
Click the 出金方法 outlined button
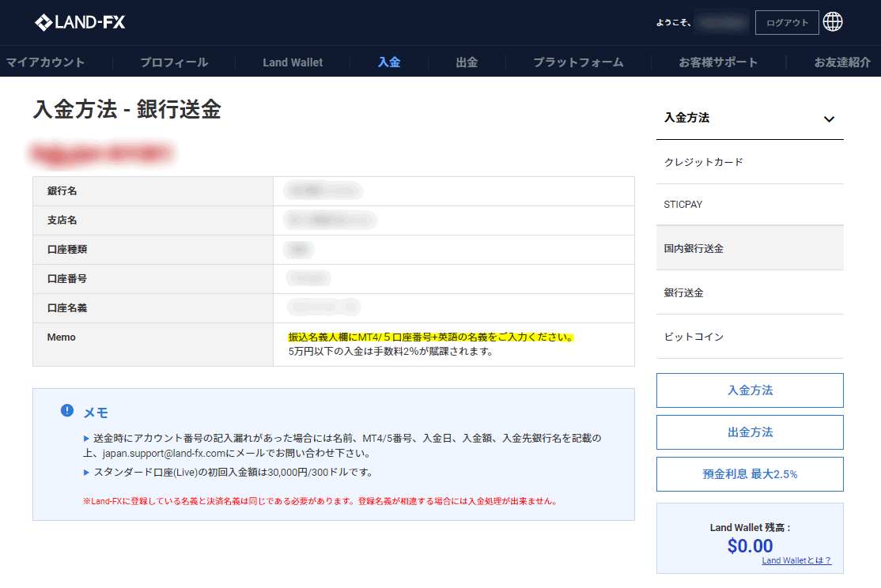click(x=750, y=432)
